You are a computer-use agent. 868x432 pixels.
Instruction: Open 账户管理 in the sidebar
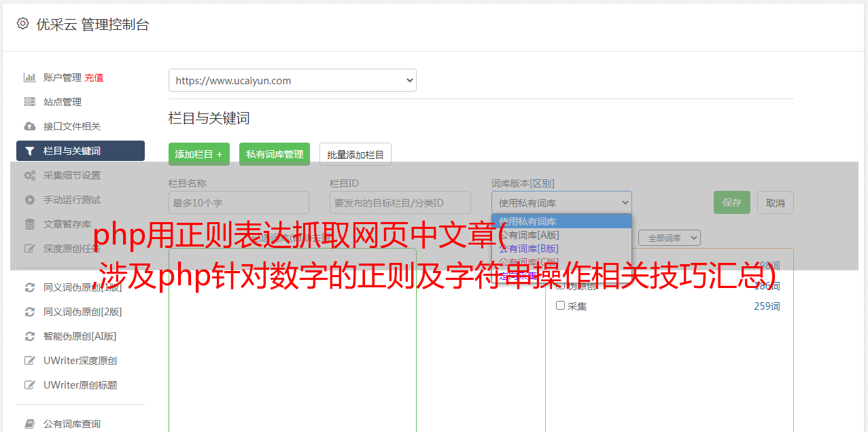63,77
